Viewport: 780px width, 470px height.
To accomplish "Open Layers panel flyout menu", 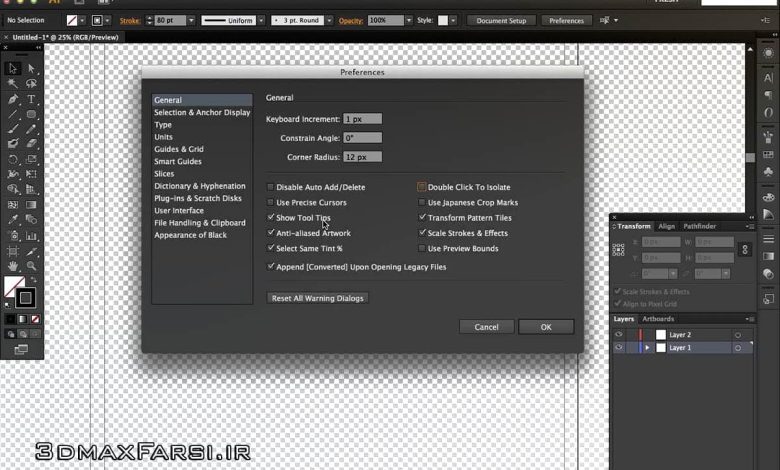I will point(750,319).
